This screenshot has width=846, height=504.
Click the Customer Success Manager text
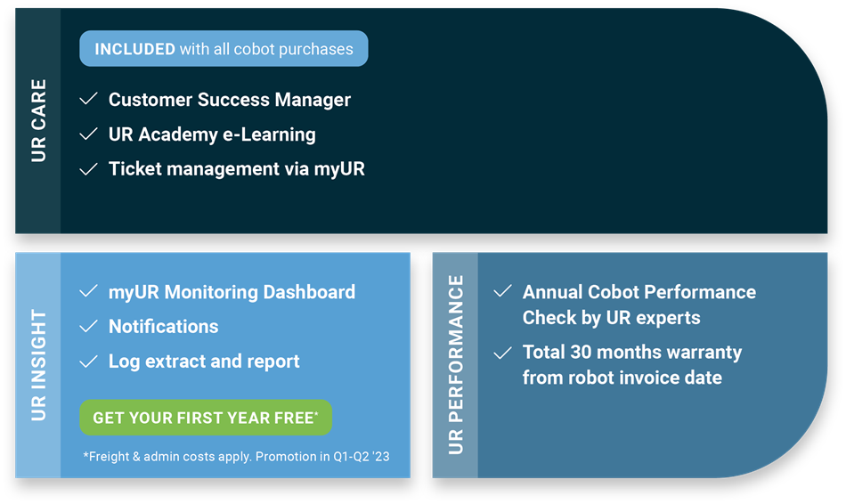coord(229,100)
